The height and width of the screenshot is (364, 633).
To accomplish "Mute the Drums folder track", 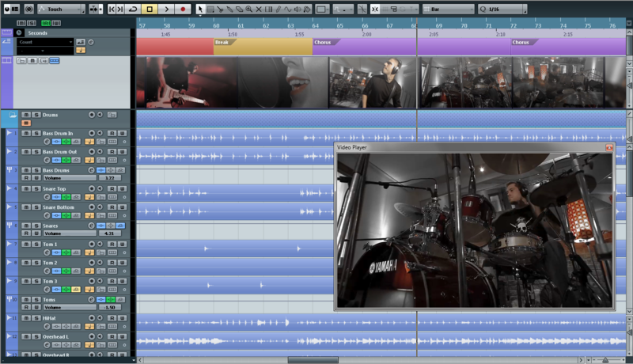I will coord(26,115).
